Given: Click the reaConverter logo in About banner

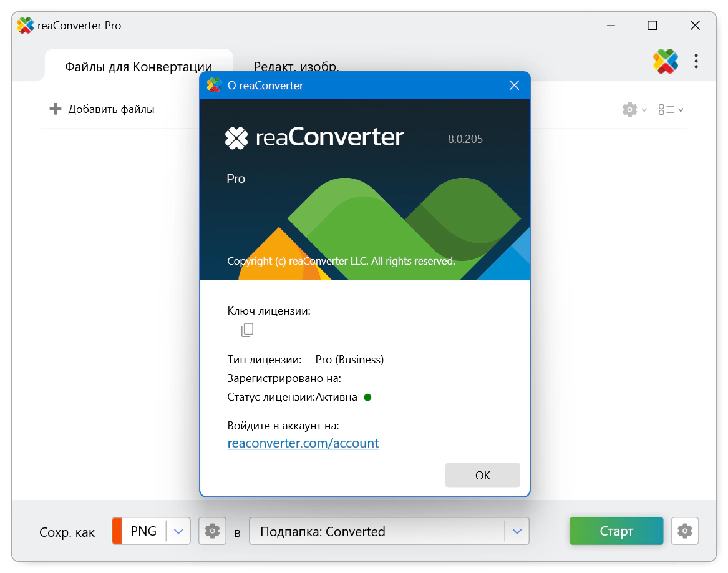Looking at the screenshot, I should coord(314,137).
